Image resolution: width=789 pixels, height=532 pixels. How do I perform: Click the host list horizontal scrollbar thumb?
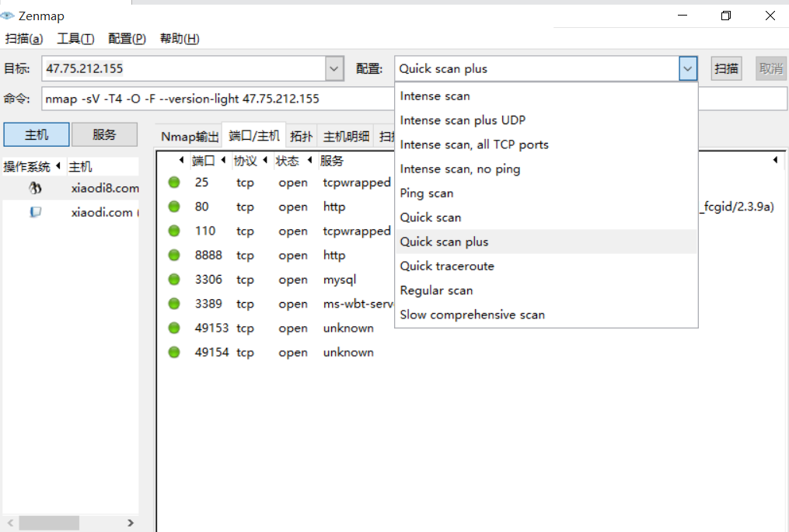(49, 523)
